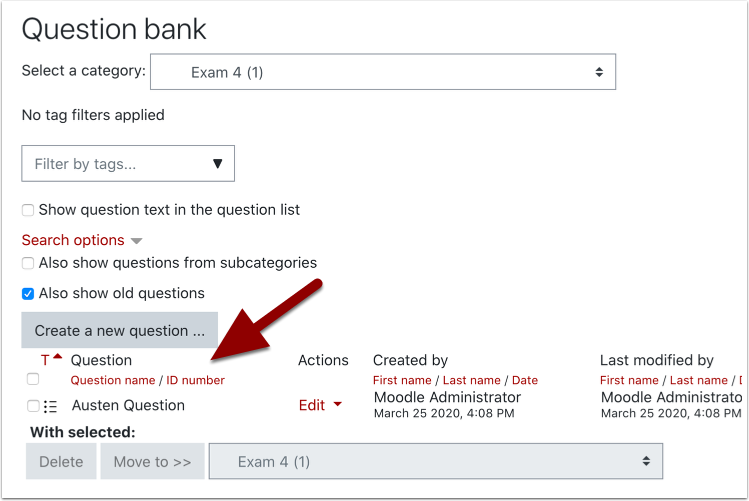Open the Filter by tags dropdown
This screenshot has width=749, height=501.
pyautogui.click(x=128, y=164)
